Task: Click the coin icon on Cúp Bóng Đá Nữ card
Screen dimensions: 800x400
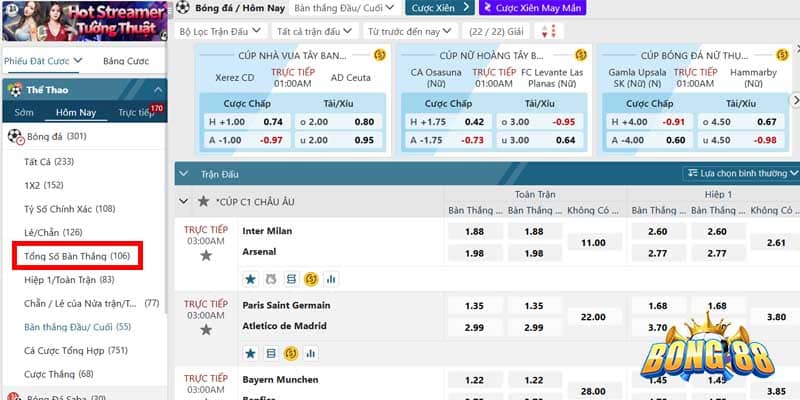Action: [x=782, y=55]
